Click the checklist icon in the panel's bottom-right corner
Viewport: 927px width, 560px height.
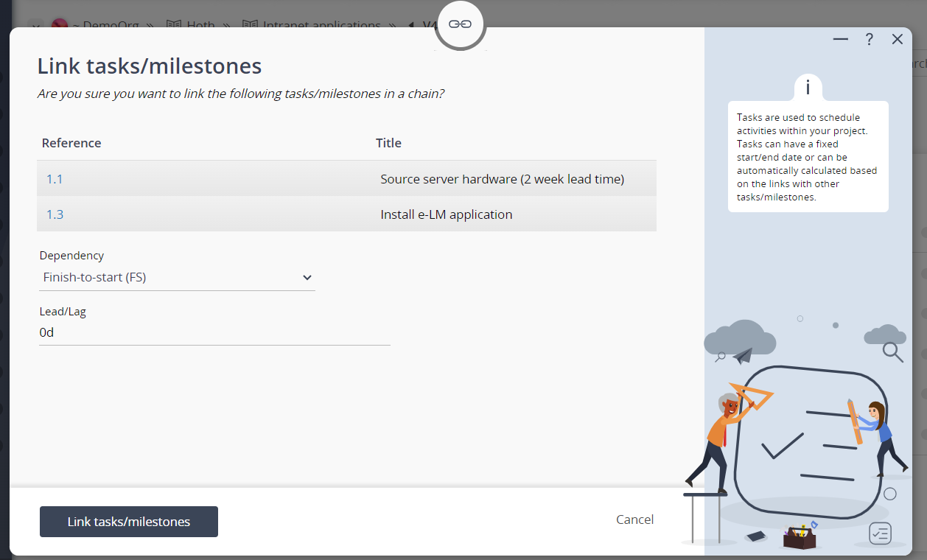click(x=881, y=533)
